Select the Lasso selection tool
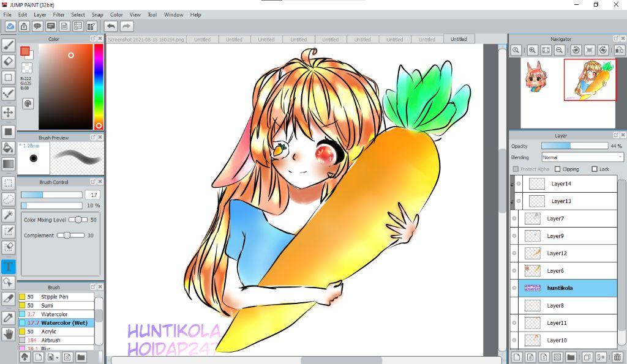The width and height of the screenshot is (627, 364). click(9, 199)
